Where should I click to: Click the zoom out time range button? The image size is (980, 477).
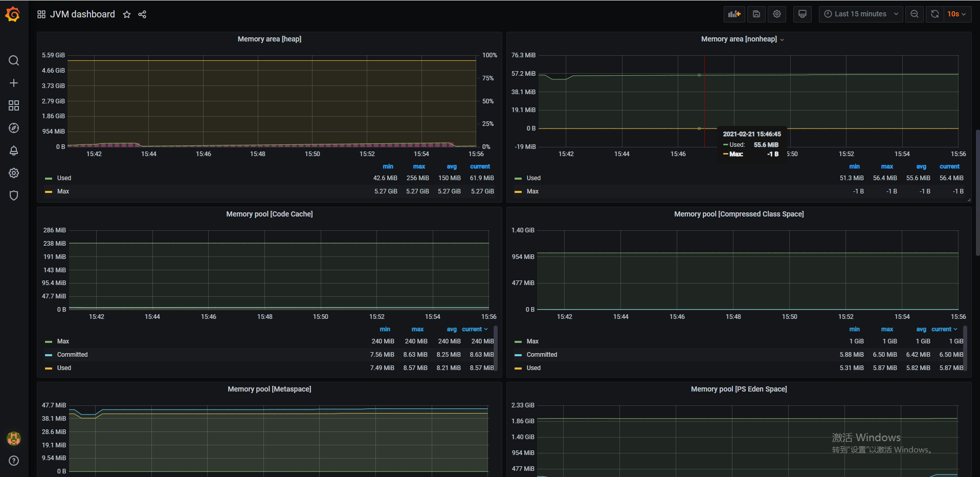(x=914, y=14)
